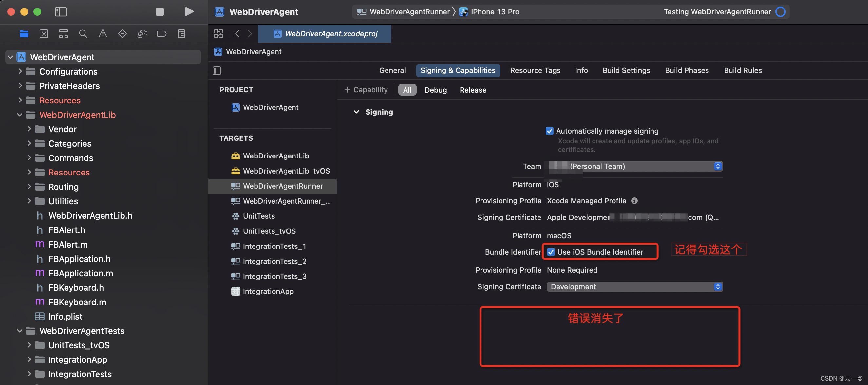The height and width of the screenshot is (385, 868).
Task: Open the Source Control navigator icon
Action: tap(44, 34)
